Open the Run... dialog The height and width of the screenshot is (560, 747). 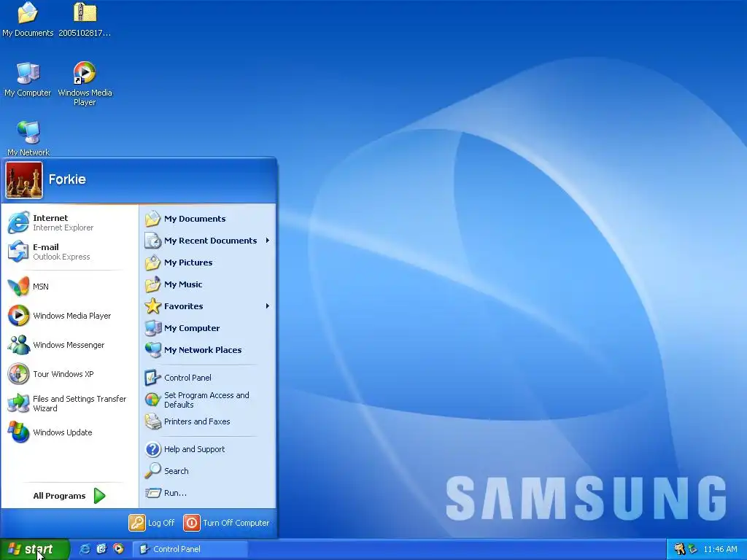(x=208, y=493)
